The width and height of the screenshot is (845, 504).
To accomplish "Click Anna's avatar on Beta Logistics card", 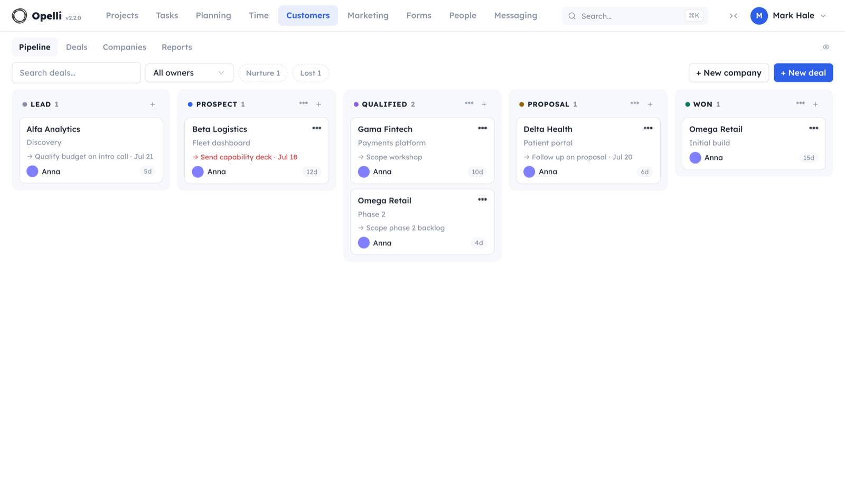I will 198,172.
